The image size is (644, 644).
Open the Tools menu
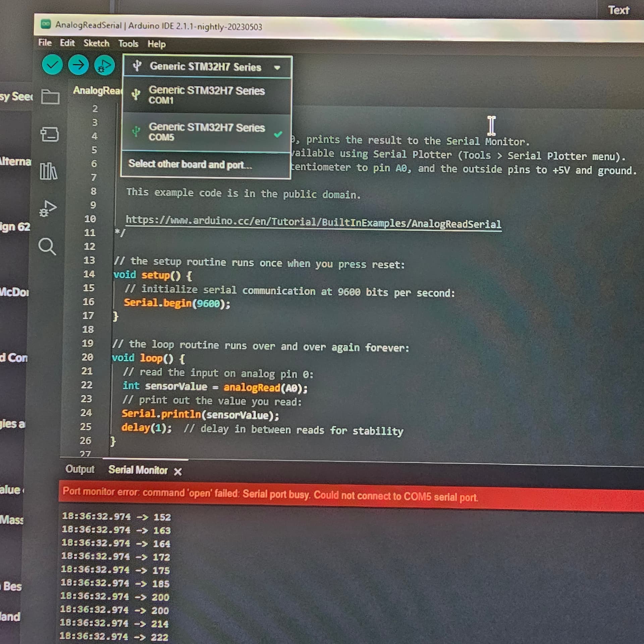[x=128, y=44]
